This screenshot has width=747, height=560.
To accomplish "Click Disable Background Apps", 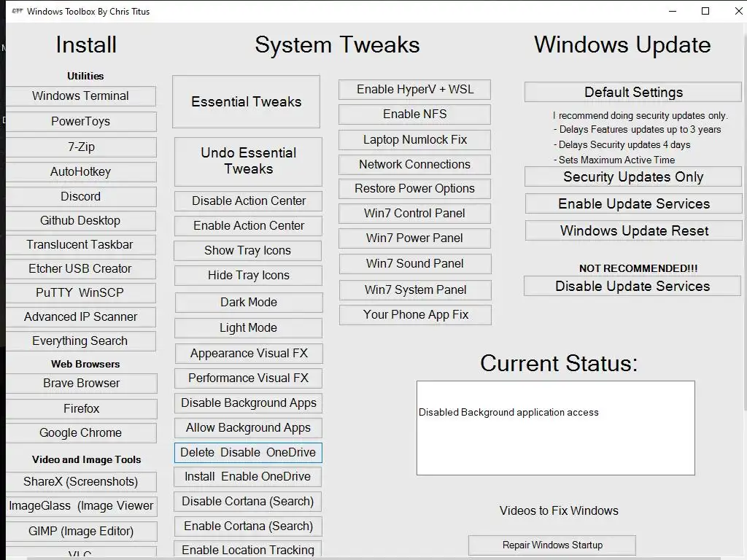I will 248,402.
